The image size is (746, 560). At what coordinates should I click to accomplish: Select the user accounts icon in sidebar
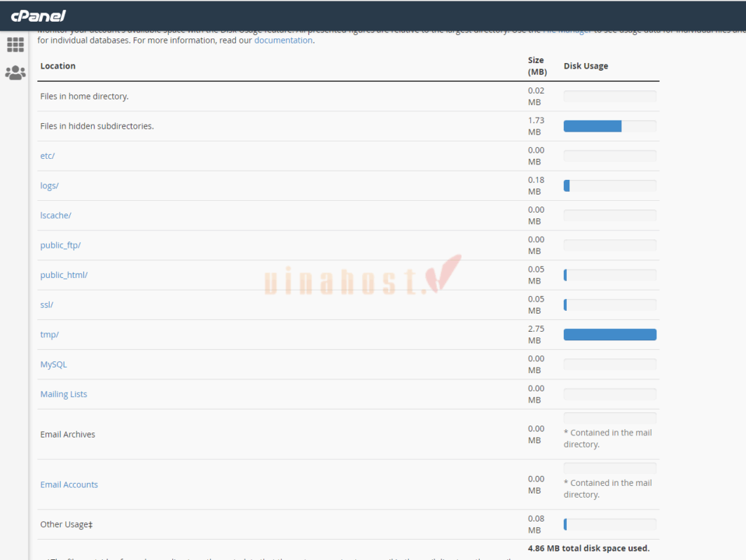tap(15, 73)
